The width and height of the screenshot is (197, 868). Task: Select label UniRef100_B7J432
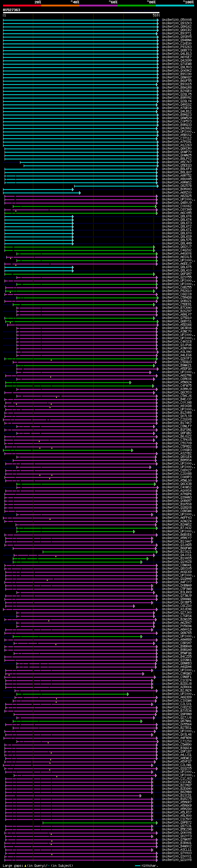[x=177, y=528]
